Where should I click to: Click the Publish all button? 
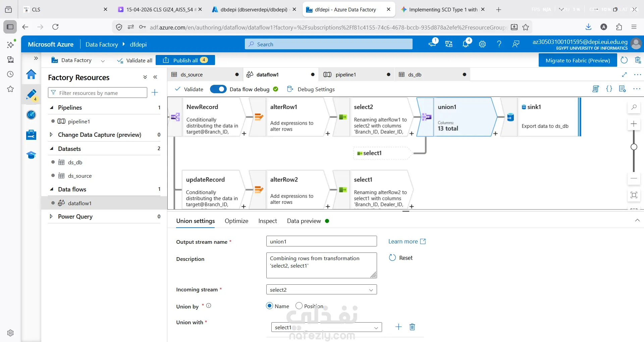185,60
